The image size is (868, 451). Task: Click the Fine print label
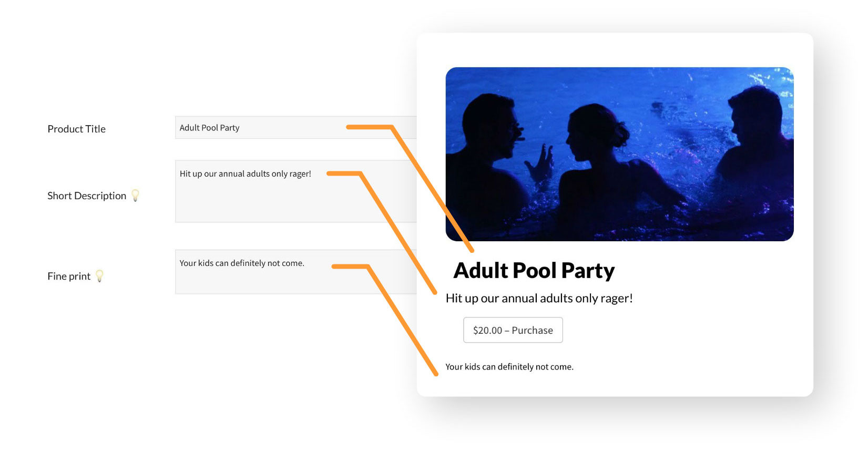point(69,276)
